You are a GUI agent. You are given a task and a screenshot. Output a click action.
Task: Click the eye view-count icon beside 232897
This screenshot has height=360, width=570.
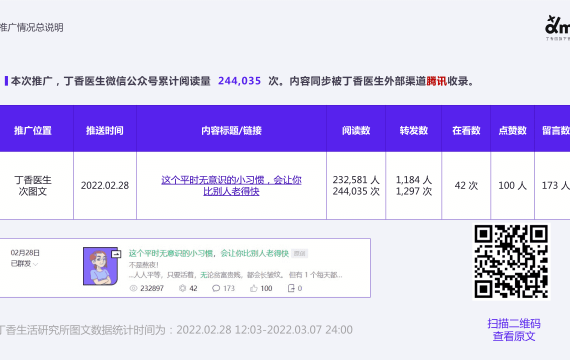[133, 288]
